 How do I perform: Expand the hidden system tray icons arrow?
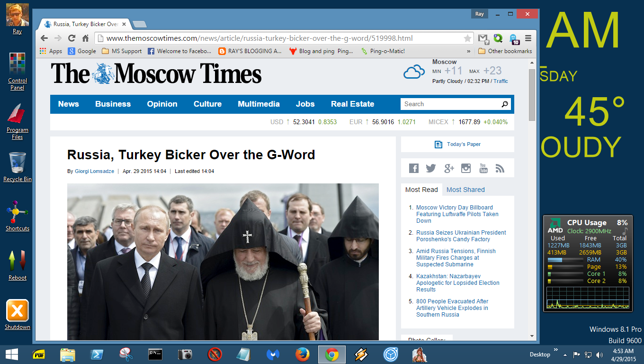tap(565, 355)
